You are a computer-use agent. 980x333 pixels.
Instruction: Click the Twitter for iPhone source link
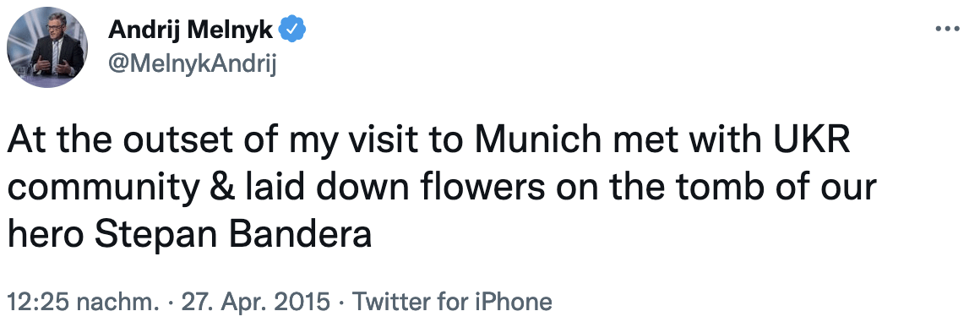(x=453, y=302)
